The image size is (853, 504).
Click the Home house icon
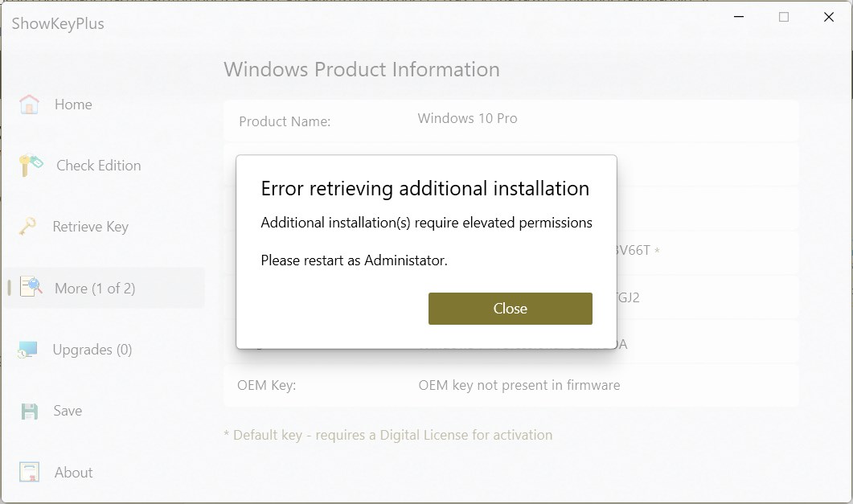click(28, 104)
